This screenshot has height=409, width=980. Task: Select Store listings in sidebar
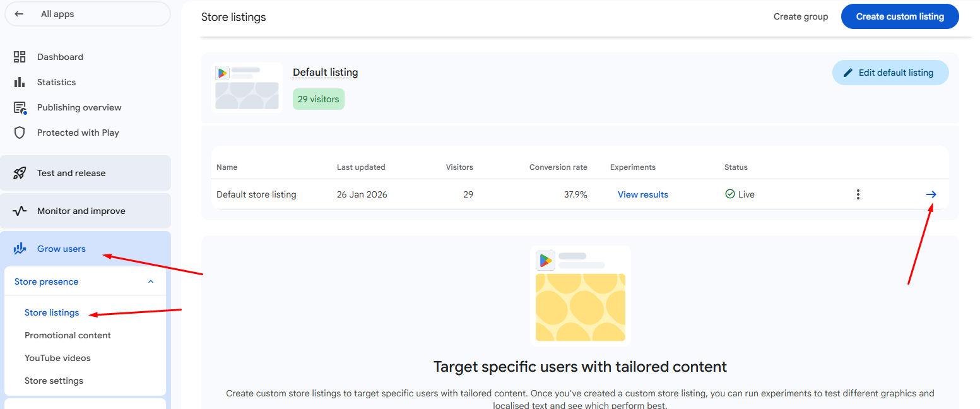point(52,312)
